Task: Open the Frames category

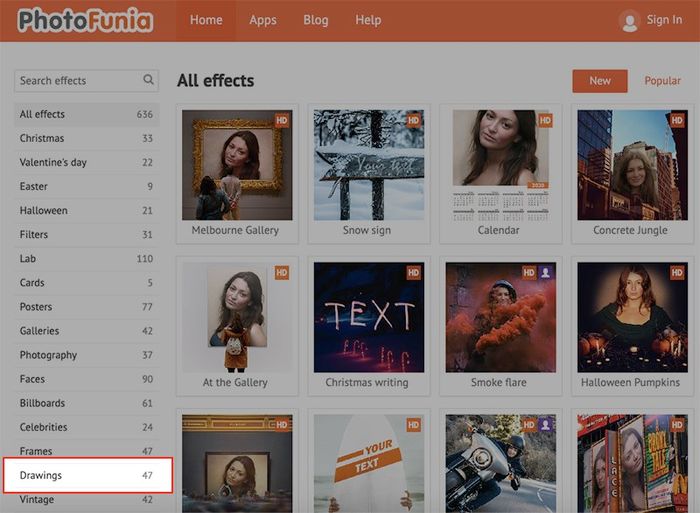Action: [87, 451]
